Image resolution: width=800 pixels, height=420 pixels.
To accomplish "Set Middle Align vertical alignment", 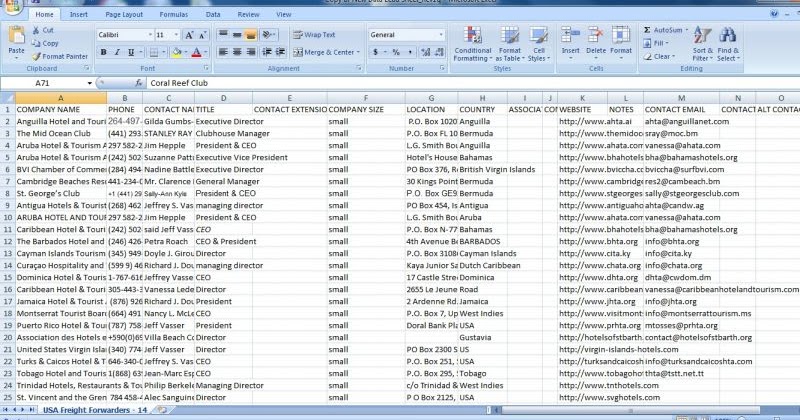I will 237,35.
